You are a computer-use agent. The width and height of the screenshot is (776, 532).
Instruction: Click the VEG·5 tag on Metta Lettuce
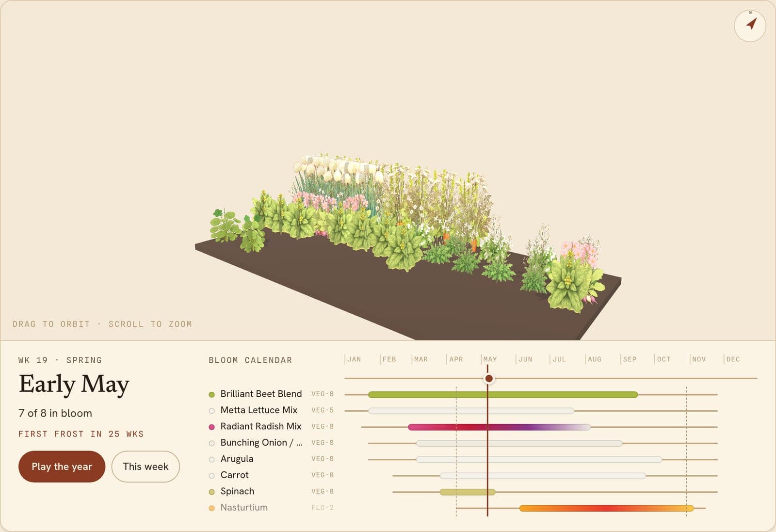click(x=323, y=410)
